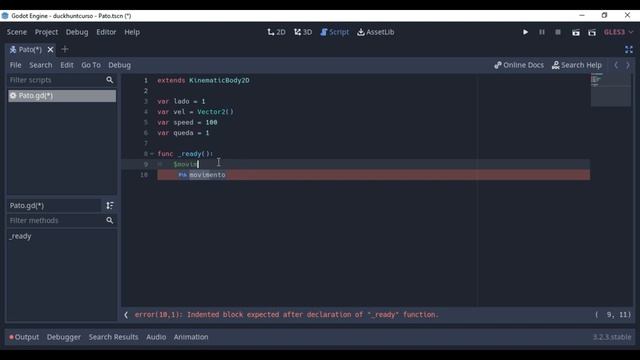Open the script editor Search menu
Image resolution: width=640 pixels, height=360 pixels.
40,65
